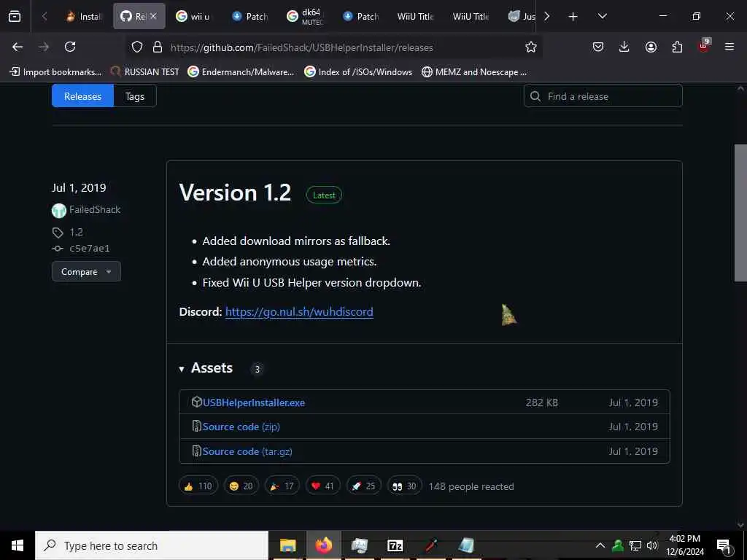Open the Firefox account icon

651,47
